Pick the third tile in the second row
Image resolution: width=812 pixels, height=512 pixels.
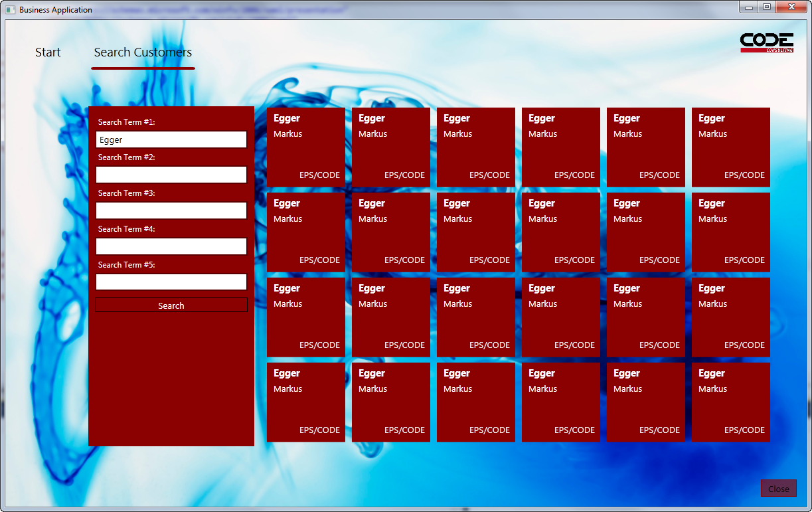(476, 232)
